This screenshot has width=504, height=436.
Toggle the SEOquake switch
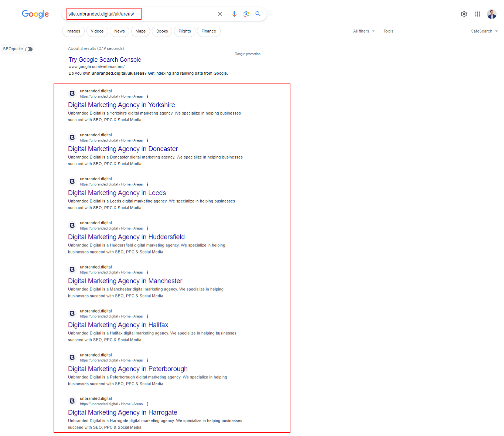pos(29,49)
